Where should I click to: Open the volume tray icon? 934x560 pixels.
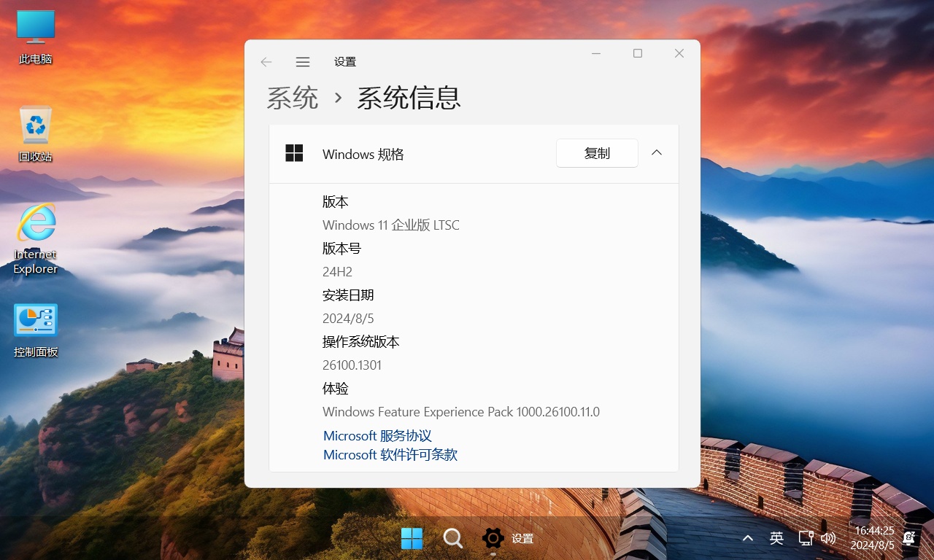click(828, 539)
